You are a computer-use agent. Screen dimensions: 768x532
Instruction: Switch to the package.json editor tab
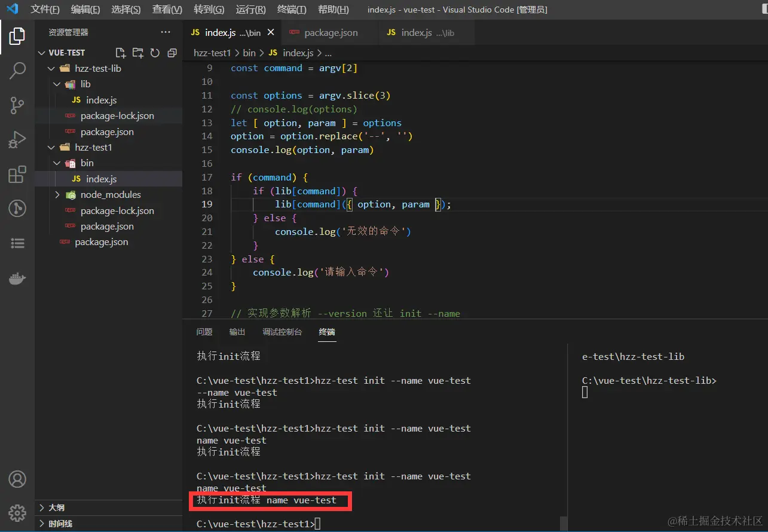tap(331, 33)
